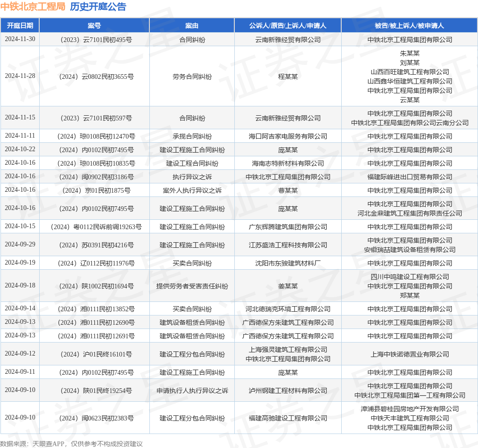Screen dimensions: 478x448
Task: Click plaintiff 广东辉腾建筑集团有限公司
Action: click(x=288, y=227)
